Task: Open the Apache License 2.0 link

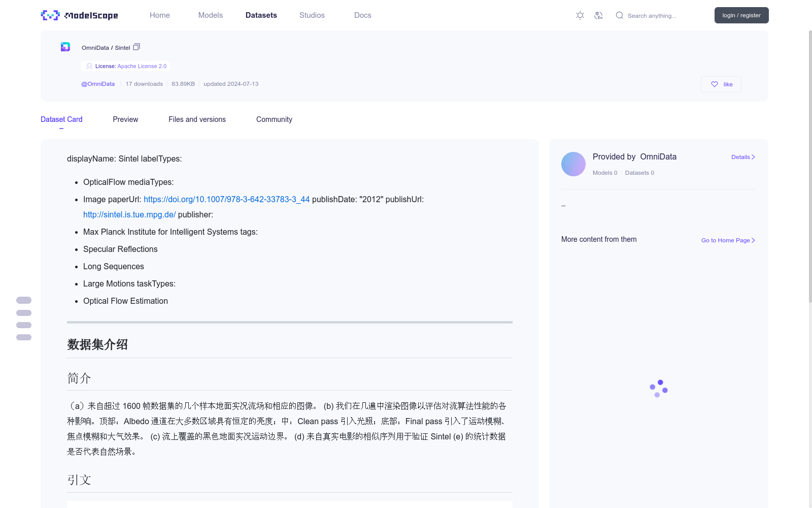Action: [x=142, y=66]
